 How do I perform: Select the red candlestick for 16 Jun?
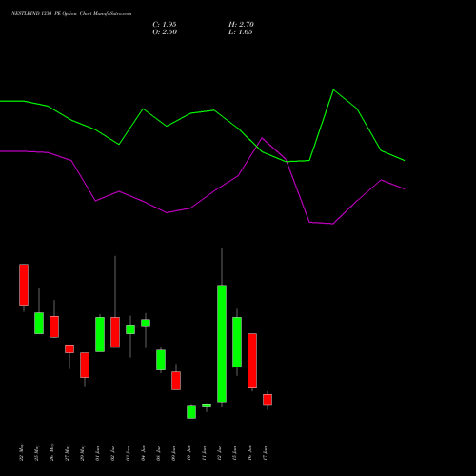pos(252,361)
